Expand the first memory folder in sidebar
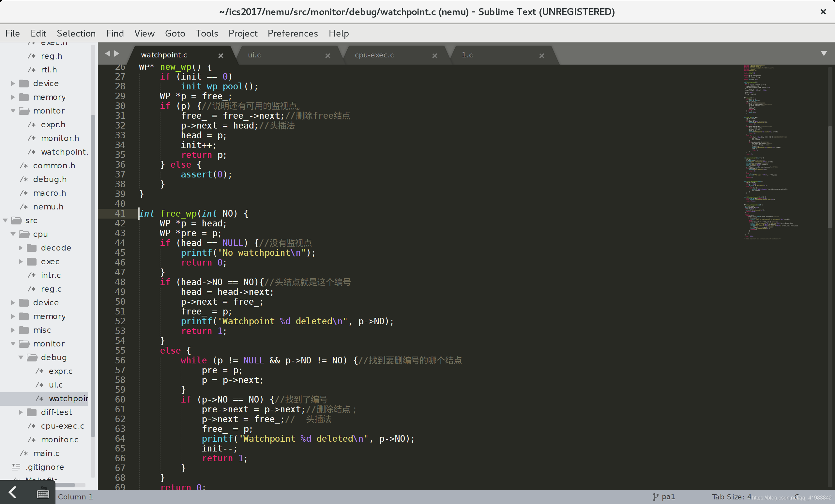 (13, 97)
